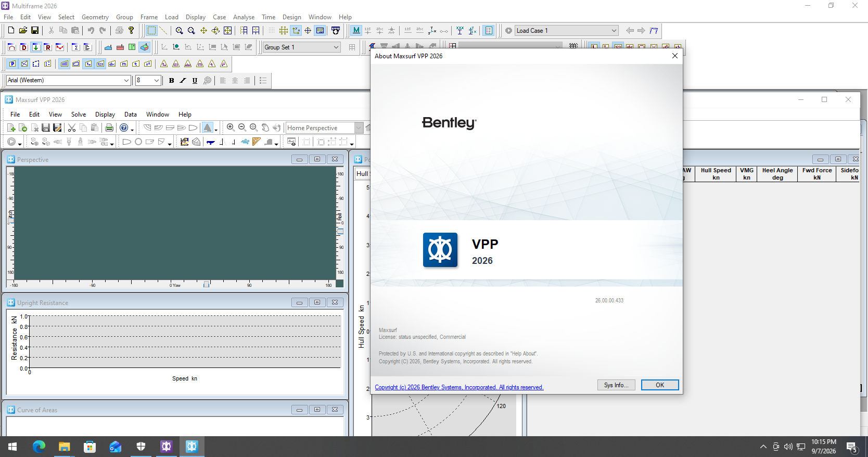The image size is (868, 457).
Task: Open Multiframe Design menu
Action: [291, 17]
